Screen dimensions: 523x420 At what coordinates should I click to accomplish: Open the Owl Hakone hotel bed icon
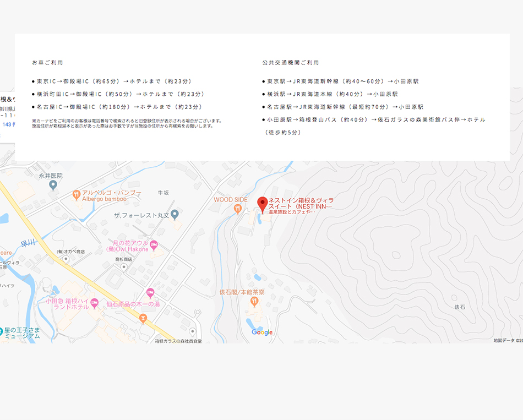(x=154, y=244)
